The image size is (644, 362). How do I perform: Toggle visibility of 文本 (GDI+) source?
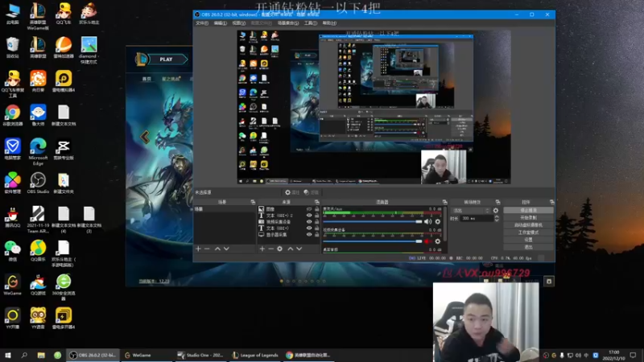(x=309, y=228)
